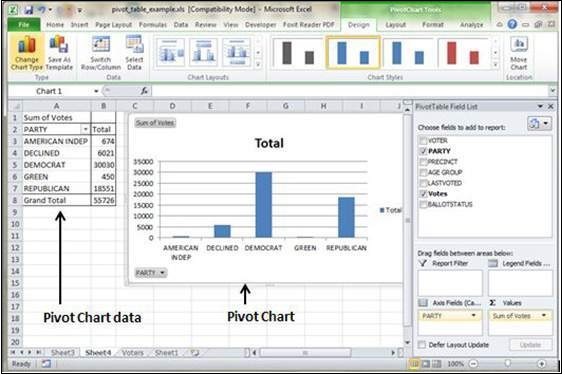Switch to the Layout ribbon tab
This screenshot has width=565, height=375.
point(395,25)
